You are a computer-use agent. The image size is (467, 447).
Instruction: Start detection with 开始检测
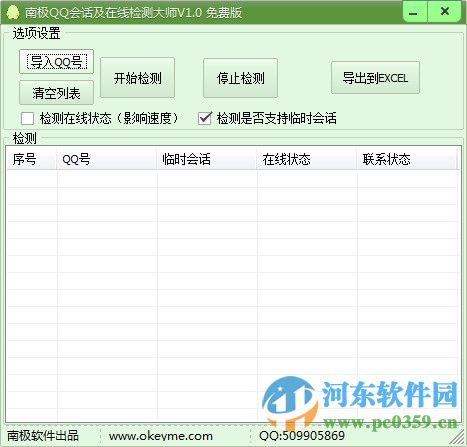tap(137, 78)
